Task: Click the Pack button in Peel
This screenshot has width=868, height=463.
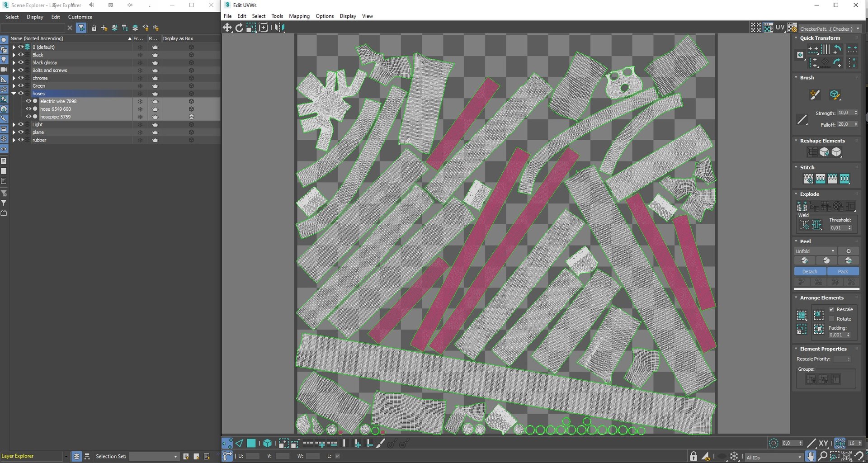Action: pos(843,271)
